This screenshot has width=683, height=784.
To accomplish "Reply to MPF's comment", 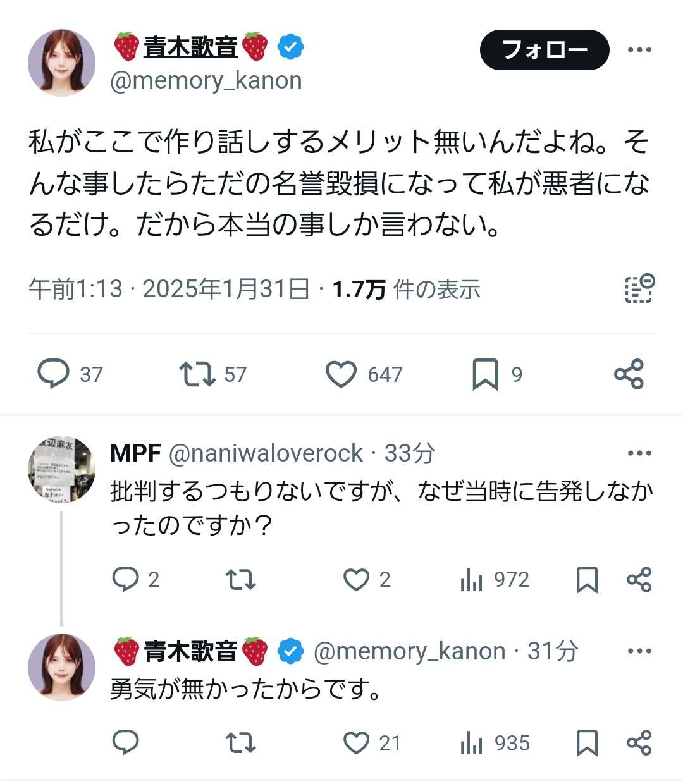I will point(125,579).
